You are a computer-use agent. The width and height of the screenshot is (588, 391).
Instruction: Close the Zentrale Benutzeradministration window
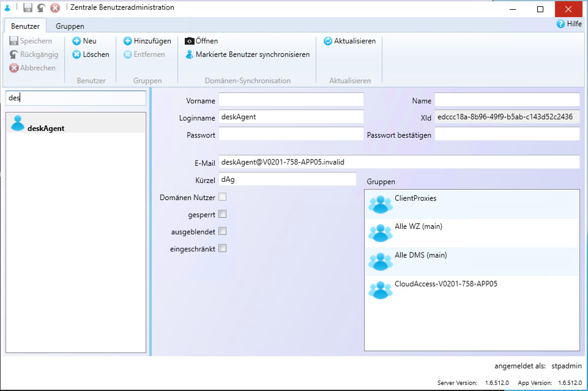point(568,9)
